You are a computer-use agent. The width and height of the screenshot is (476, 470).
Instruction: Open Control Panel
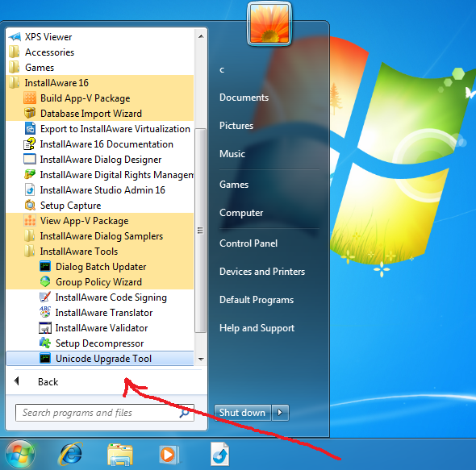click(x=248, y=243)
